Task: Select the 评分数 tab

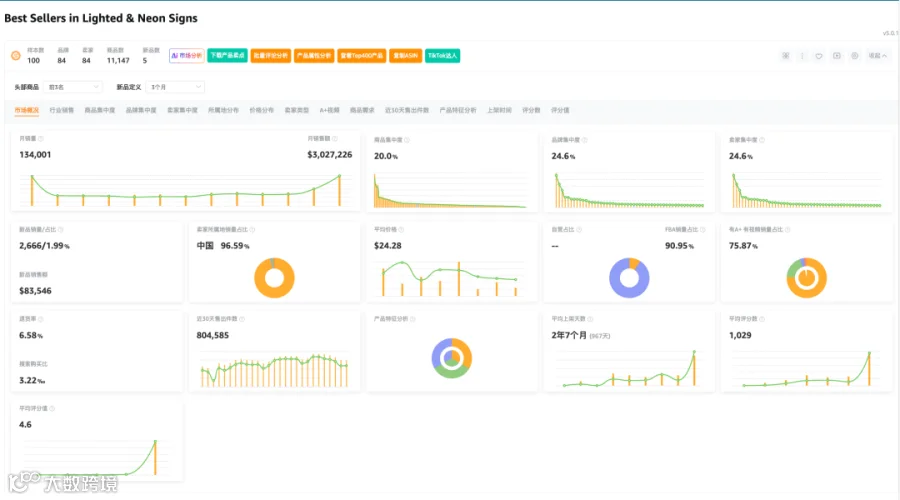Action: click(531, 110)
